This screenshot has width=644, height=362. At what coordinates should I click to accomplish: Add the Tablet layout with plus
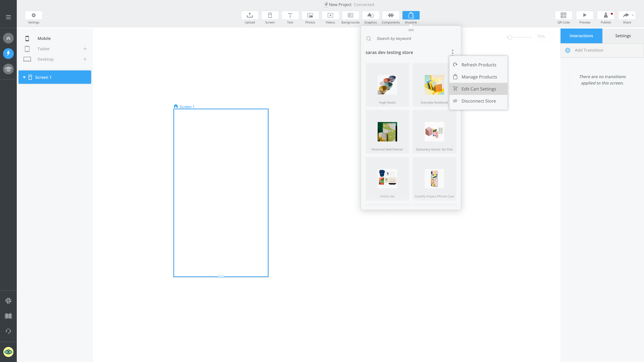[x=85, y=49]
